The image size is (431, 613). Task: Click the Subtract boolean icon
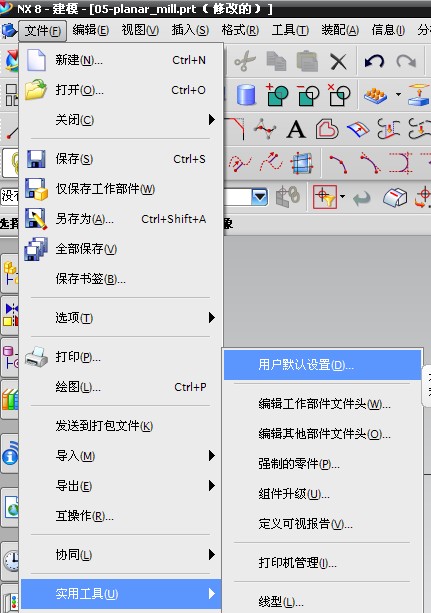[308, 95]
